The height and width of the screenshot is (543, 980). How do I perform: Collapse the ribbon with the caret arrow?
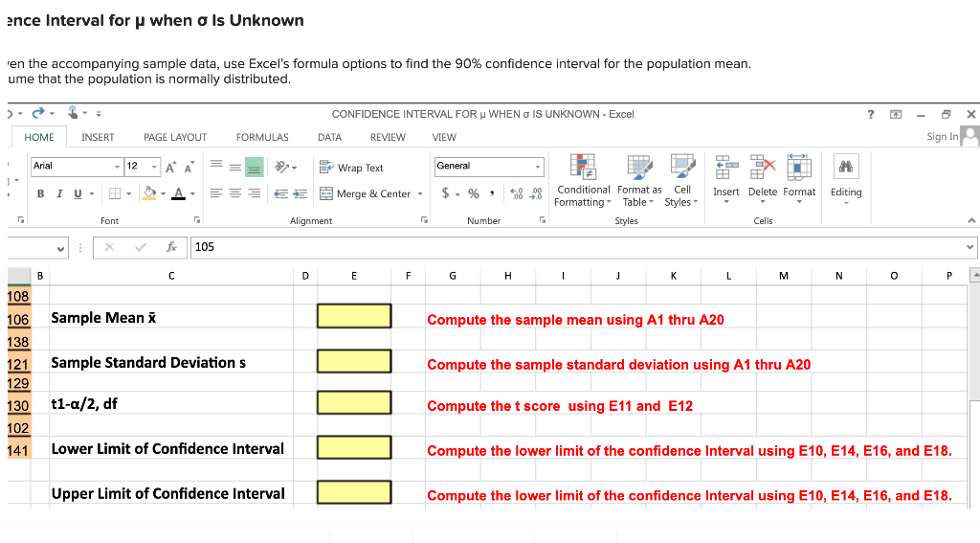point(971,220)
